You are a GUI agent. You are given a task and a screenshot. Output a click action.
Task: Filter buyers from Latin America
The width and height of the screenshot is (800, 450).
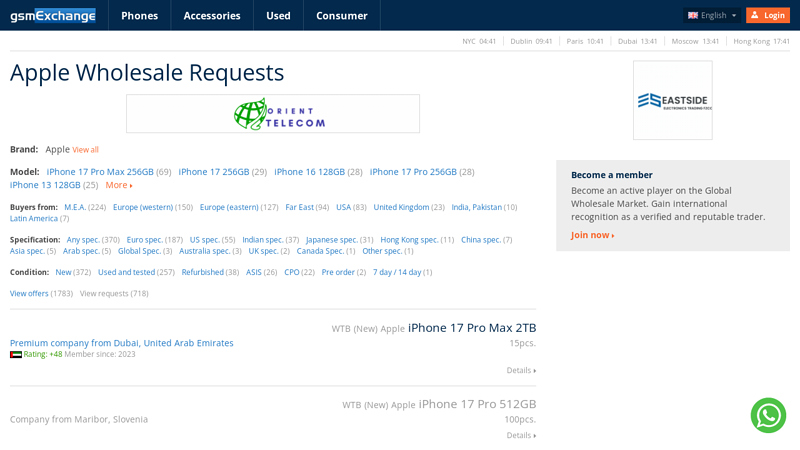click(34, 218)
